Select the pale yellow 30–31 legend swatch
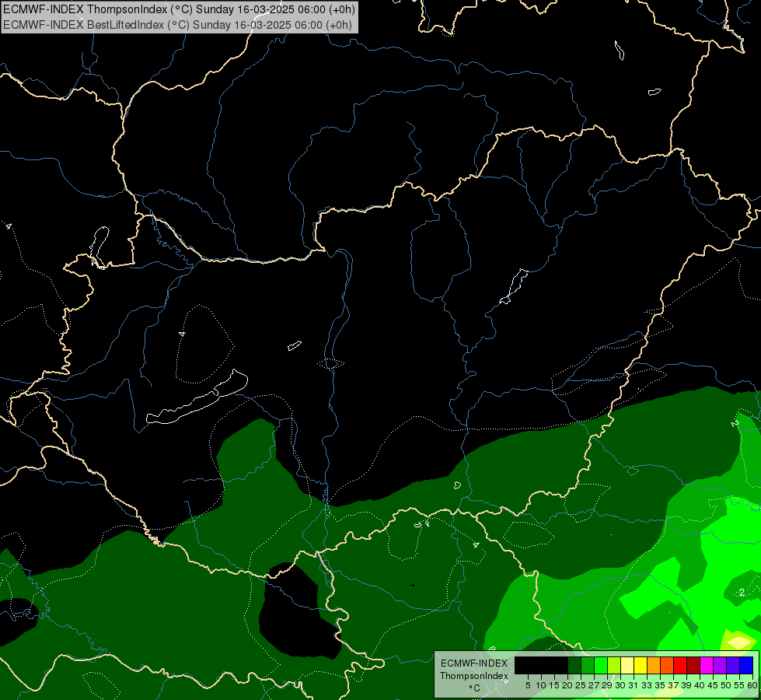The height and width of the screenshot is (700, 761). coord(627,665)
